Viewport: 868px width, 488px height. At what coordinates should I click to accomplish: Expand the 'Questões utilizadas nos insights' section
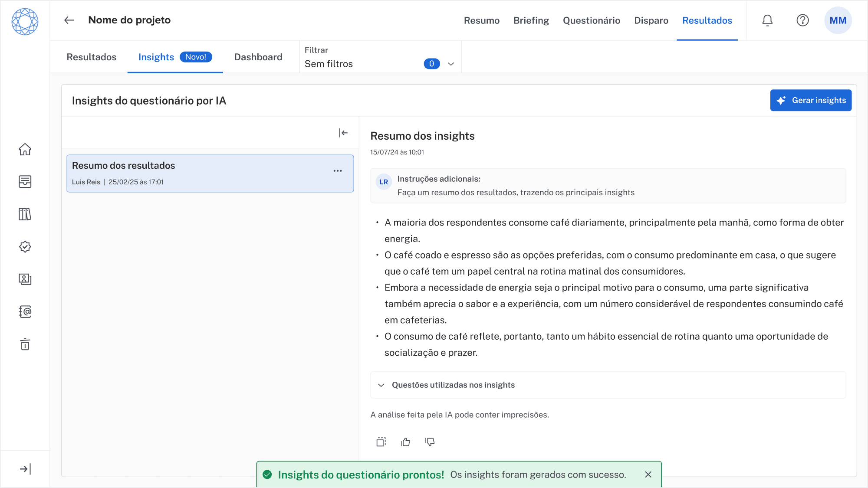[381, 385]
